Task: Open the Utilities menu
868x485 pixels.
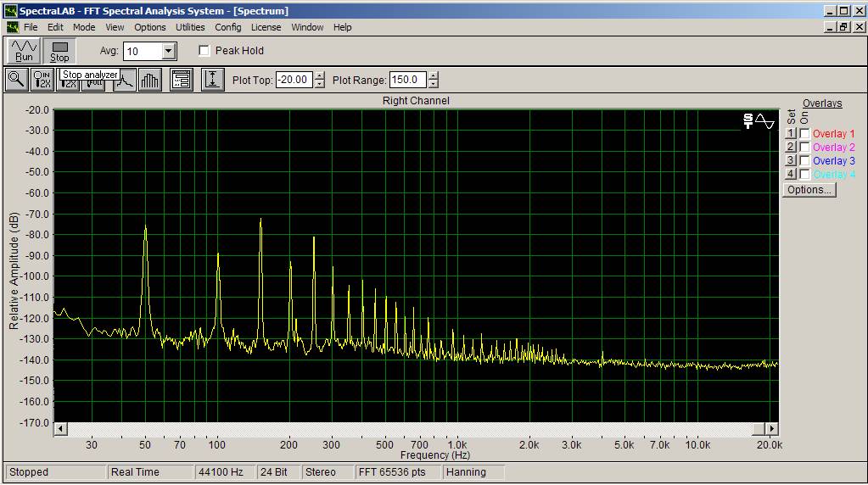Action: [190, 27]
